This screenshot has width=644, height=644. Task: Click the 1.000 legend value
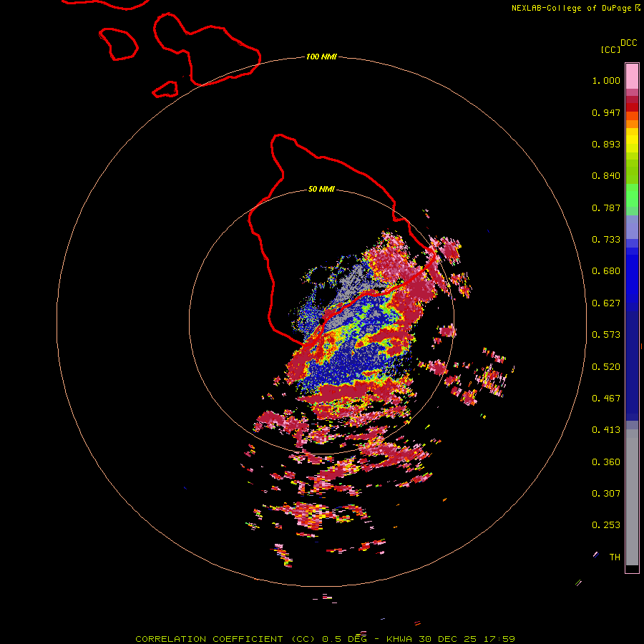coord(606,80)
